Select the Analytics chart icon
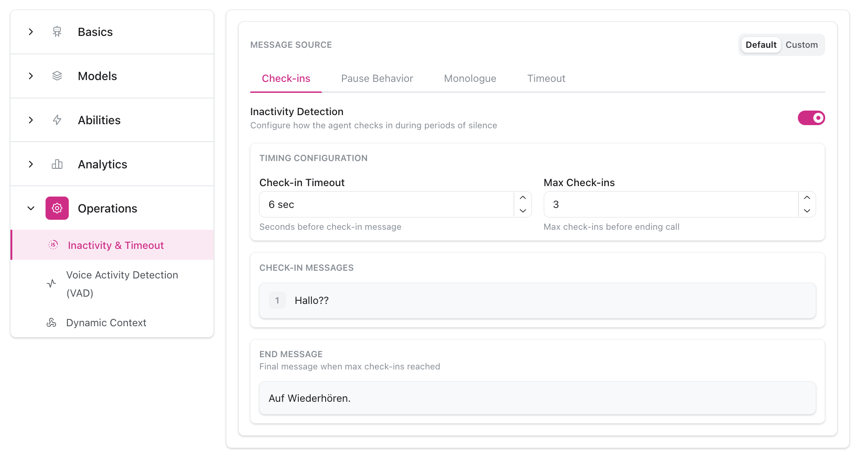Screen dimensions: 868x465 coord(57,164)
